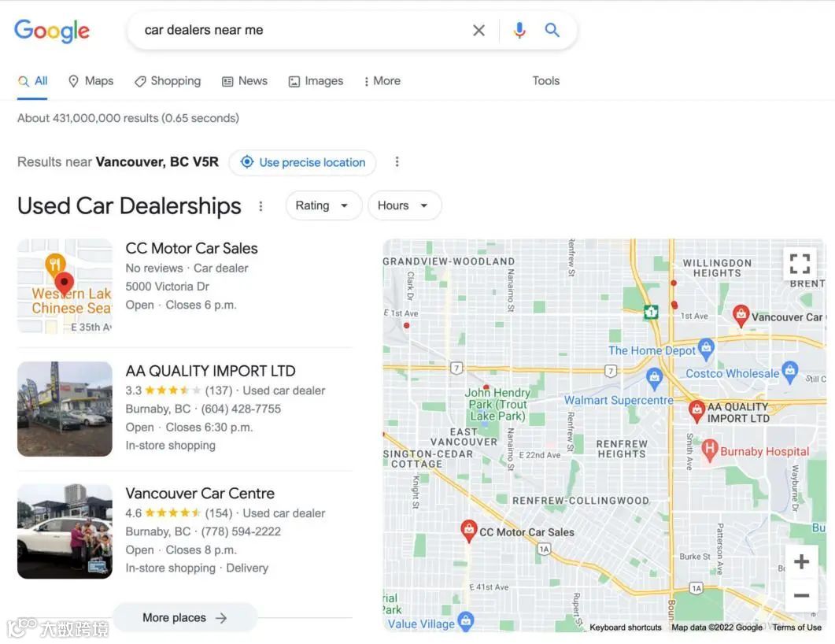The image size is (835, 644).
Task: Expand the Hours filter dropdown
Action: 405,205
